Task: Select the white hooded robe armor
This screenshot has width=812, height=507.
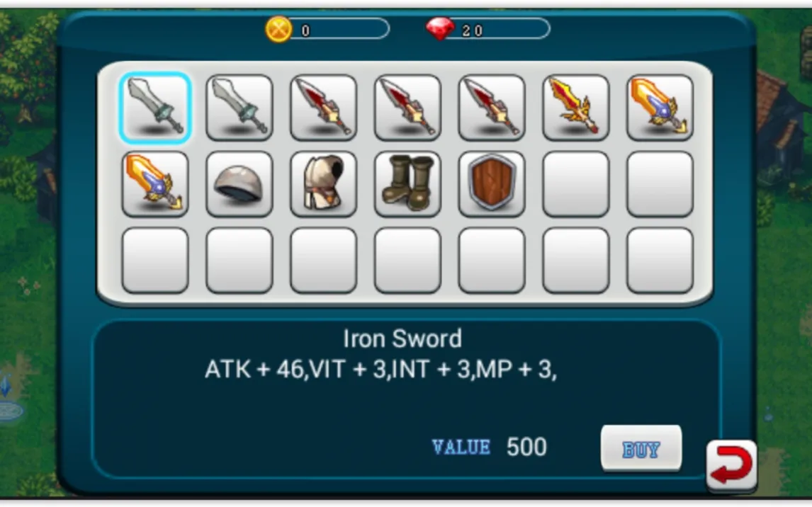Action: (323, 183)
